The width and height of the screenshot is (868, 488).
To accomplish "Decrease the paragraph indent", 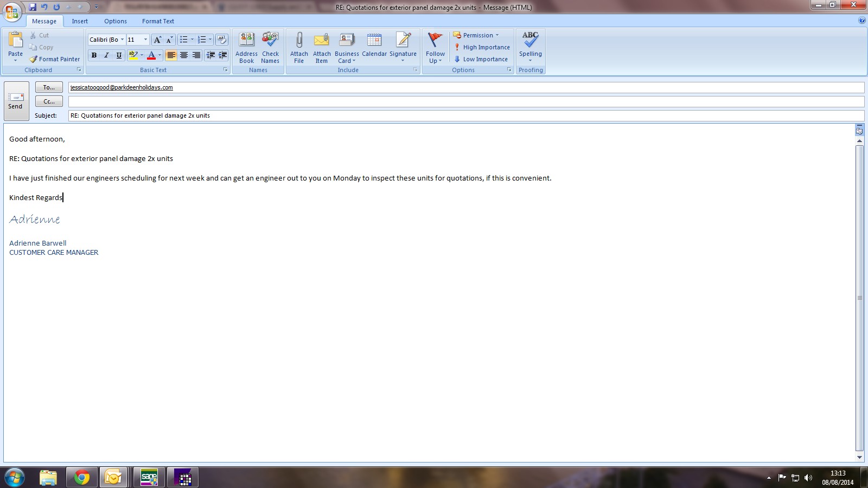I will click(210, 55).
